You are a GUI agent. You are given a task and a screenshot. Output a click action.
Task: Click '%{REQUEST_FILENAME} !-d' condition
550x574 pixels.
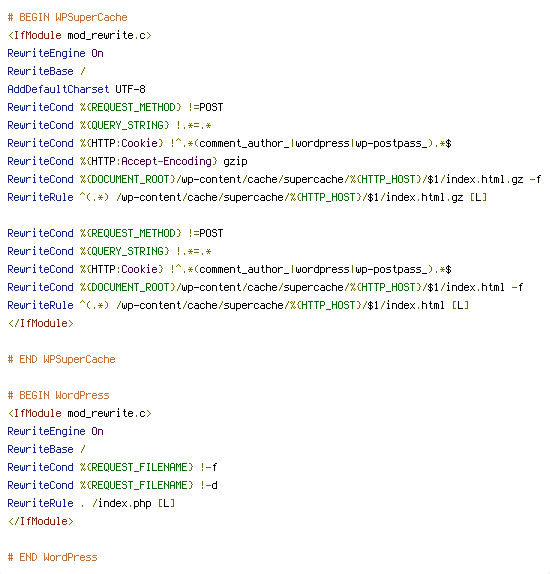pyautogui.click(x=149, y=485)
